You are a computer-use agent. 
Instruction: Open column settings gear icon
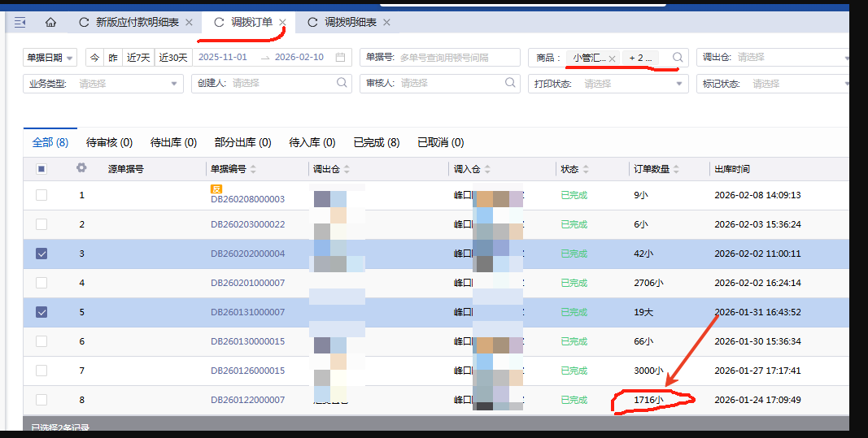pos(81,168)
